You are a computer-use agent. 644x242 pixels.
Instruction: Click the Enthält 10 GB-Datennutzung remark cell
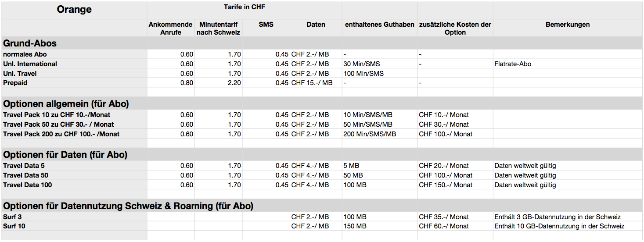coord(559,227)
